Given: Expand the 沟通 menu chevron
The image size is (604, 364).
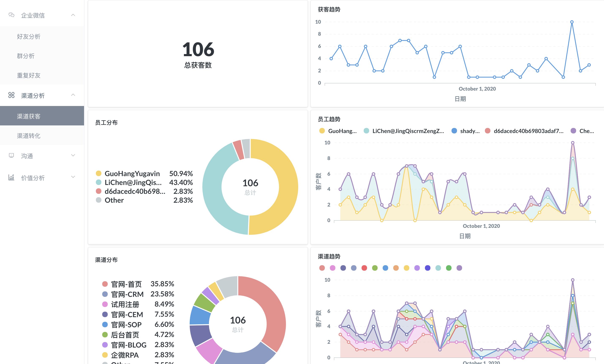Looking at the screenshot, I should (x=73, y=155).
